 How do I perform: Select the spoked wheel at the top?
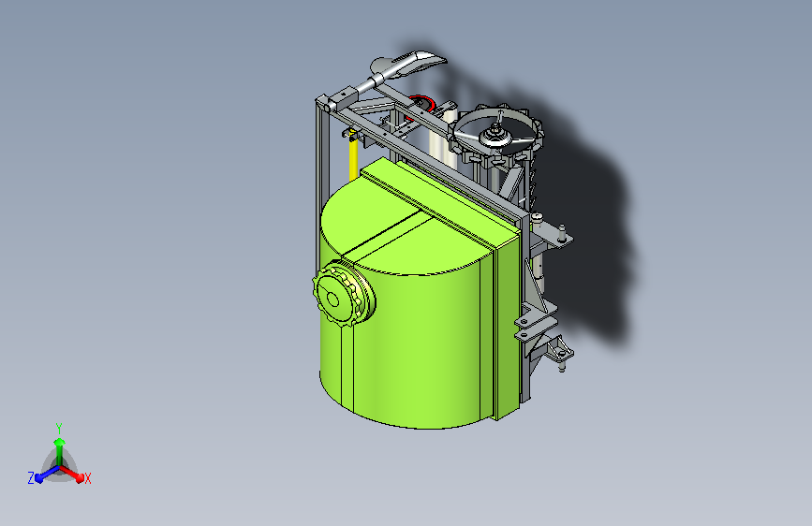(x=495, y=136)
